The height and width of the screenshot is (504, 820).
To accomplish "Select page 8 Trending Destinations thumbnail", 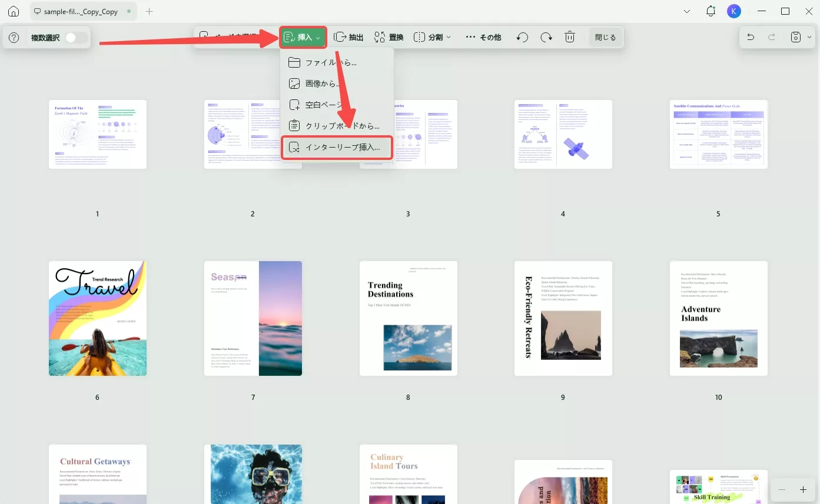I will pos(409,318).
